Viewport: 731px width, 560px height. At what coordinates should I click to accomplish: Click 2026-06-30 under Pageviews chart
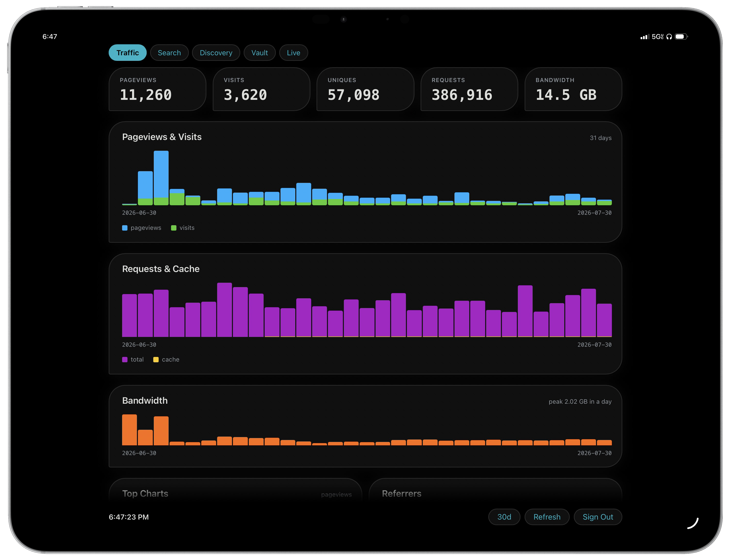pos(139,213)
